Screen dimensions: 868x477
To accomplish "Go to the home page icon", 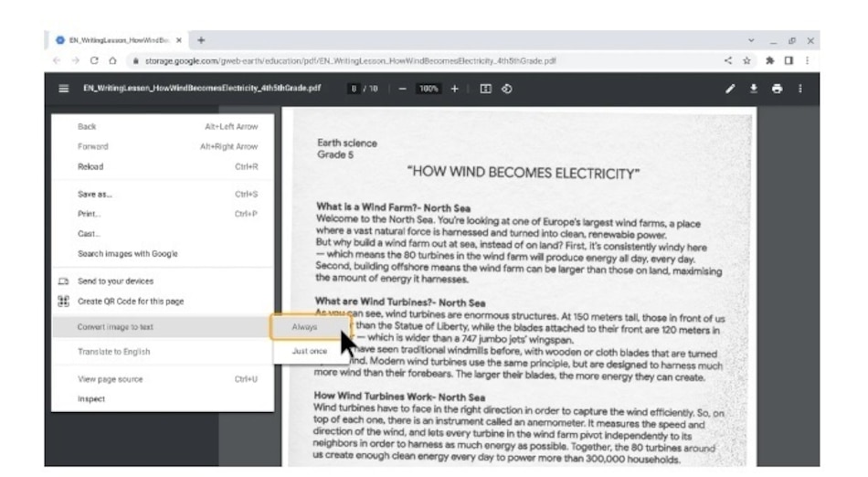I will (113, 60).
